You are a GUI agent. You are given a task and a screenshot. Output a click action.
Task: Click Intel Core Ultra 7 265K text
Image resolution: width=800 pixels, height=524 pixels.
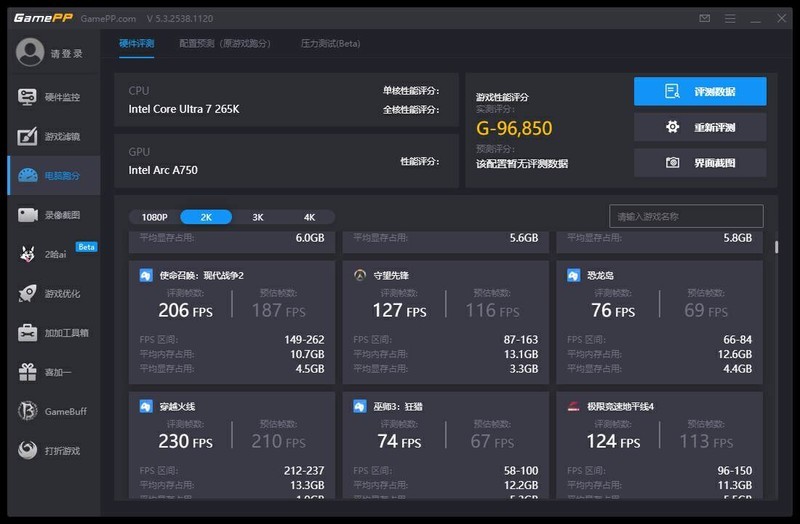coord(184,109)
